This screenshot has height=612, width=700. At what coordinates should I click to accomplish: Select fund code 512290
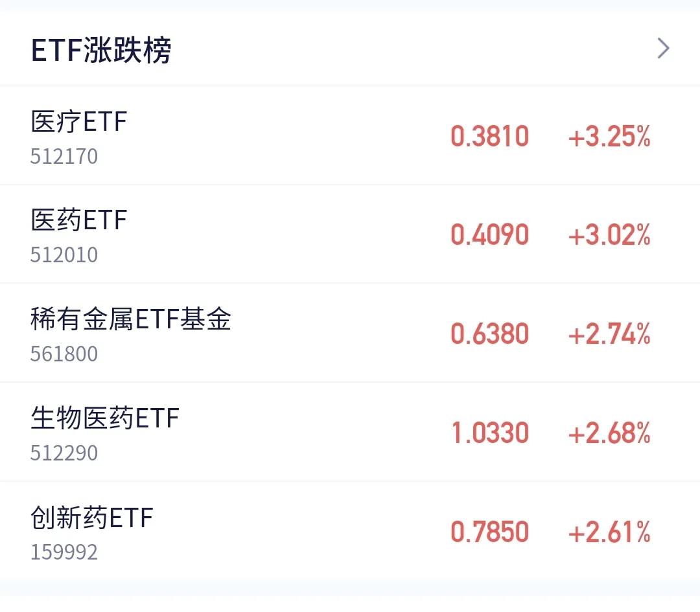pos(64,453)
